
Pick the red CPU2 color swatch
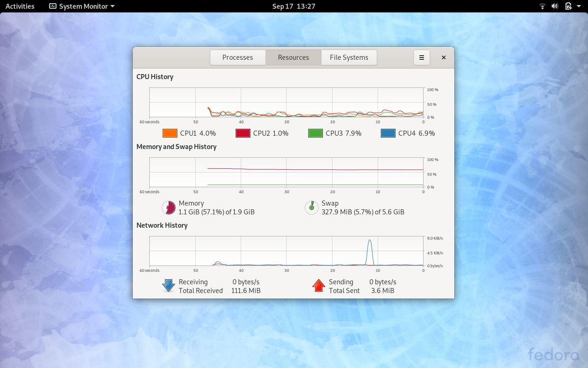243,133
